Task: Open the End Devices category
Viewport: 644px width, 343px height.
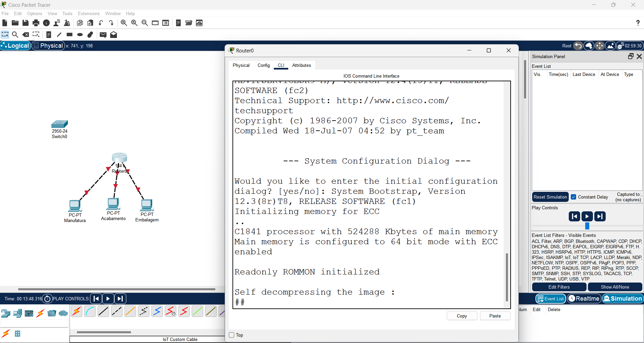Action: [17, 313]
